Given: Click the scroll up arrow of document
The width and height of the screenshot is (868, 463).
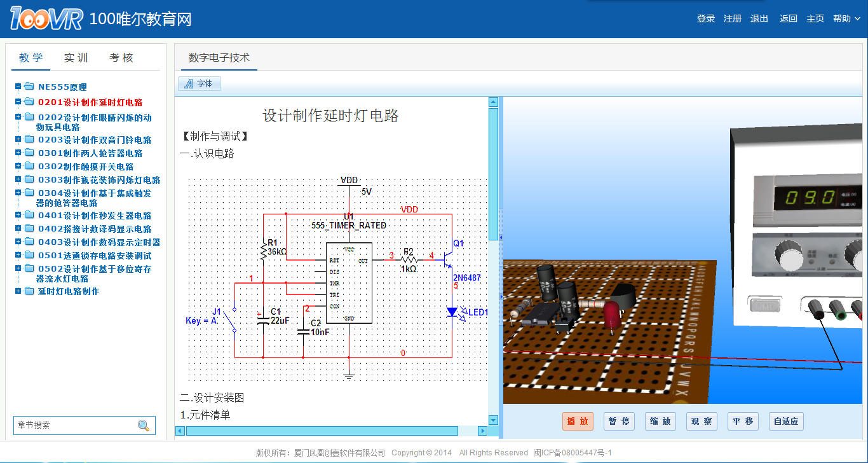Looking at the screenshot, I should 493,102.
